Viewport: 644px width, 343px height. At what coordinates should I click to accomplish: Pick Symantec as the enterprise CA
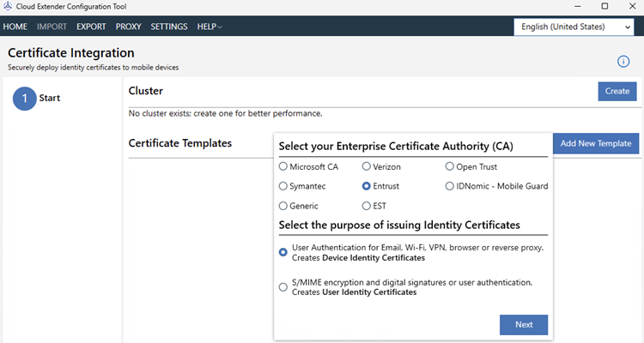tap(283, 186)
